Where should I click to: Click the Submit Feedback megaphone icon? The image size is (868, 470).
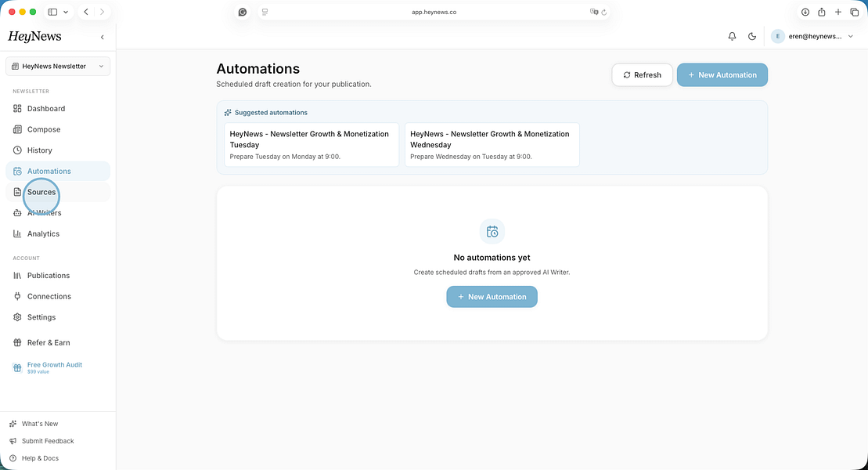13,441
